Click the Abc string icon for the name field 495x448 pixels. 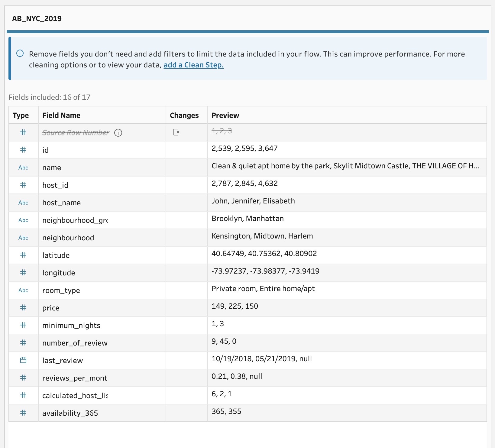coord(23,167)
